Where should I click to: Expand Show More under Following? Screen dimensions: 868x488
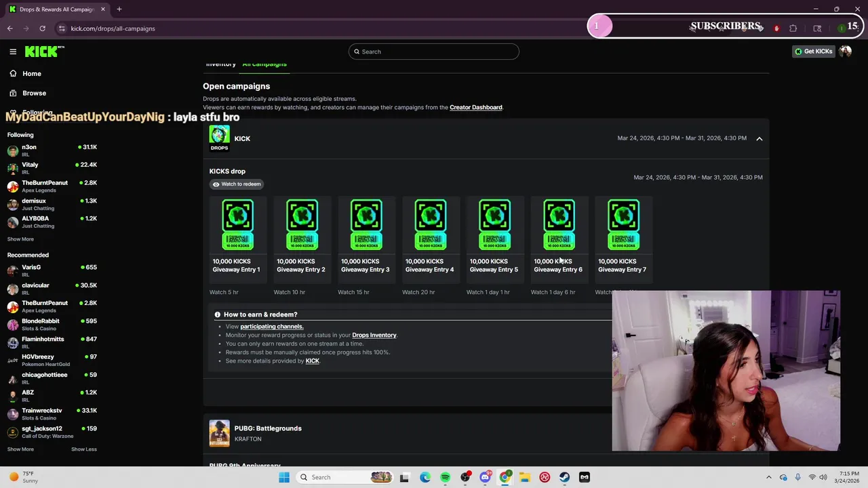tap(20, 239)
